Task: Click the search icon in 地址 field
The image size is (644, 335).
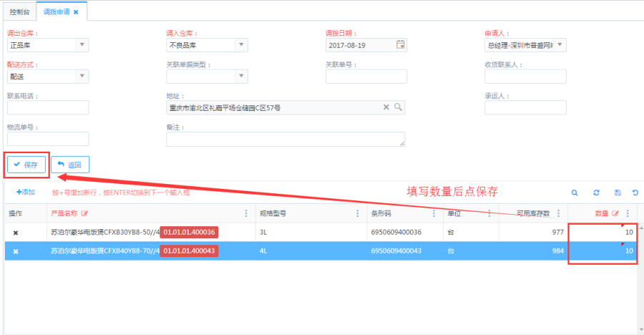Action: click(x=399, y=107)
